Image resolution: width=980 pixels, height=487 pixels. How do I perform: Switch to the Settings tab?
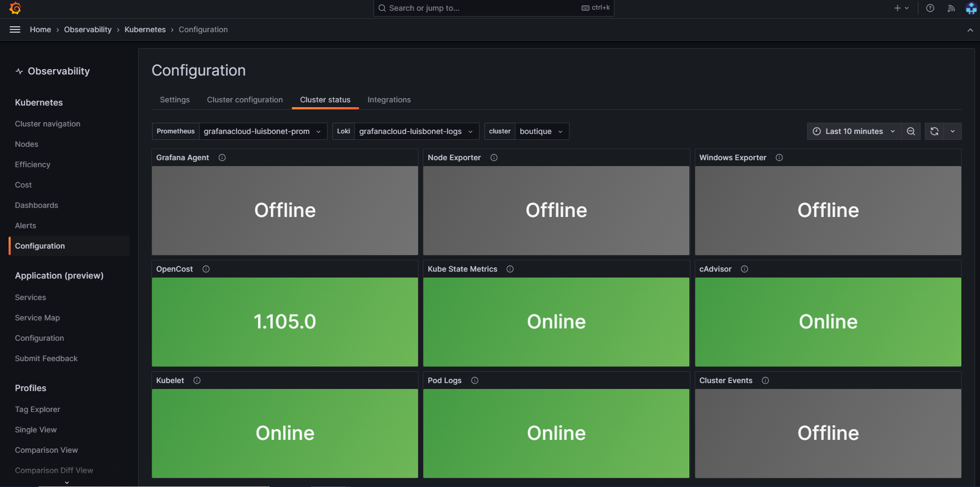175,100
